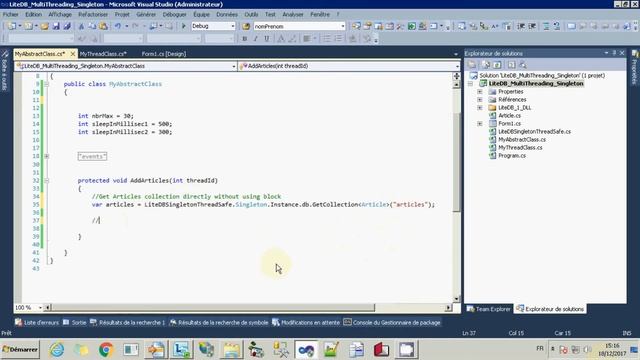
Task: Select MyAbstractClass.cs in solution explorer
Action: 522,140
